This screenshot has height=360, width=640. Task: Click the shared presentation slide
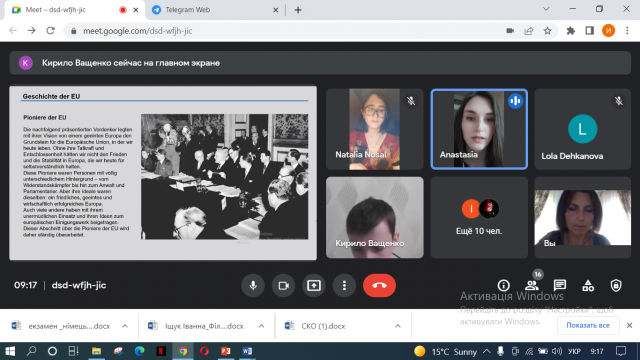click(x=163, y=173)
